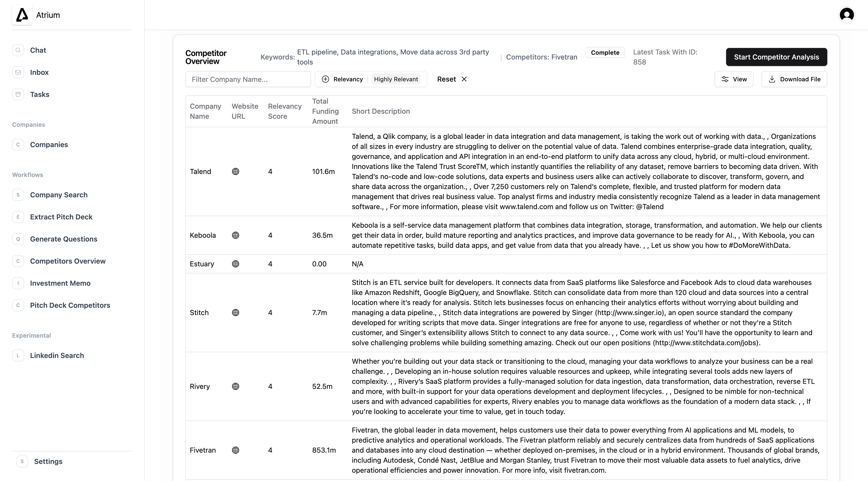The width and height of the screenshot is (868, 481).
Task: Open the View column options dropdown
Action: click(x=734, y=79)
